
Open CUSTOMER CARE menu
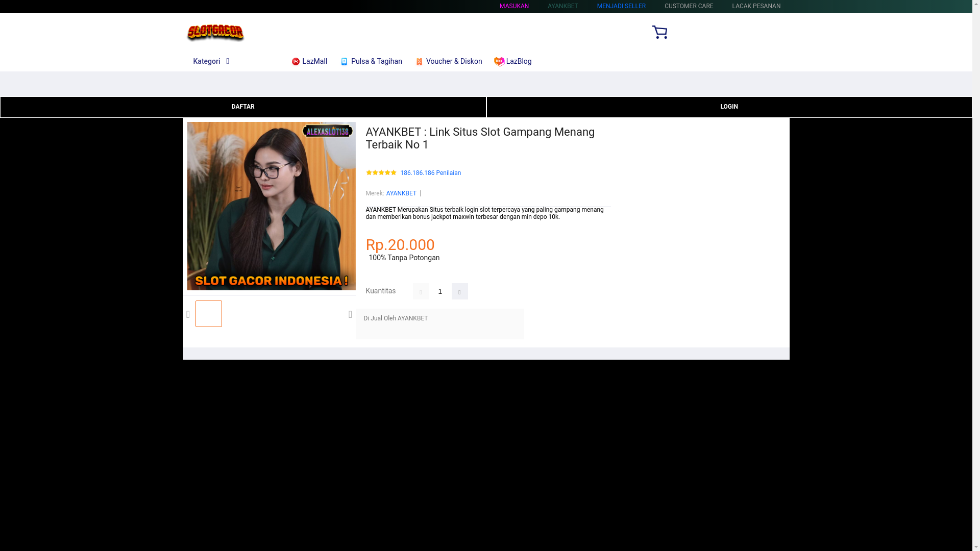[689, 6]
